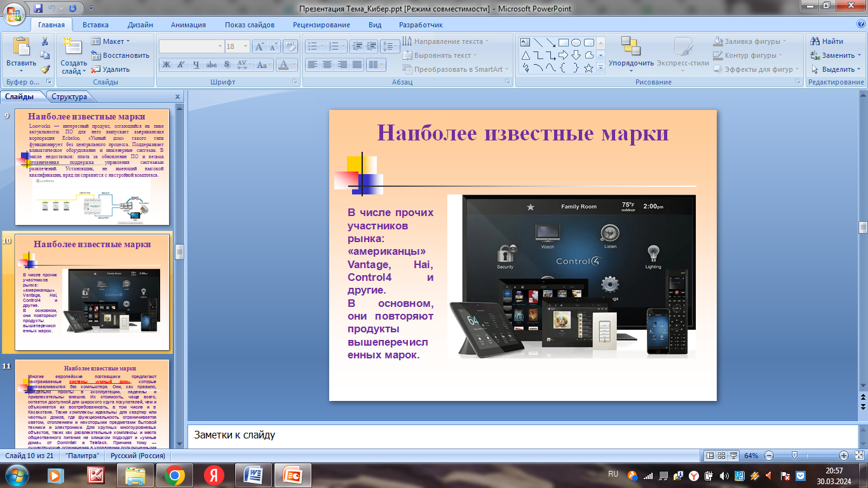The width and height of the screenshot is (868, 488).
Task: Select the five-point star shape
Action: click(589, 68)
